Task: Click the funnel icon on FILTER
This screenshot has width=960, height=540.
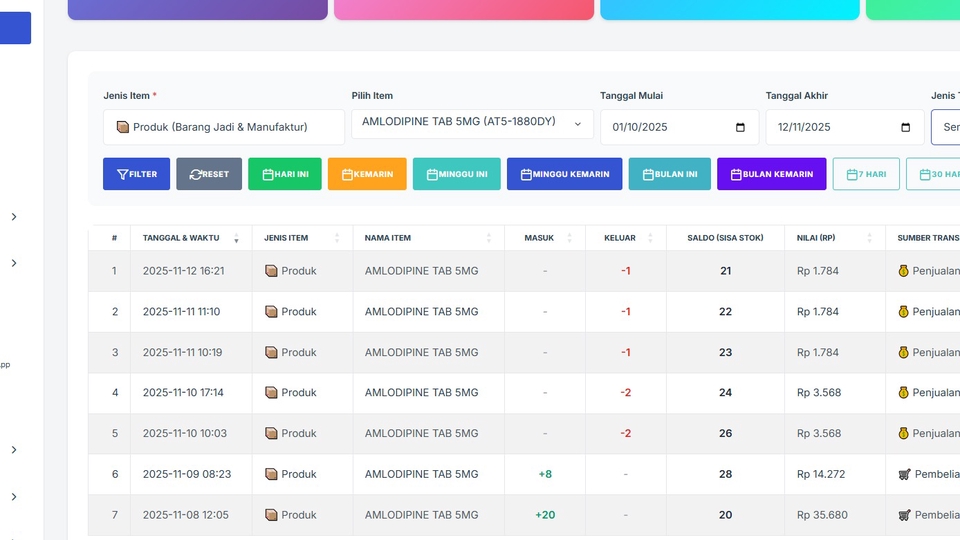Action: [122, 174]
